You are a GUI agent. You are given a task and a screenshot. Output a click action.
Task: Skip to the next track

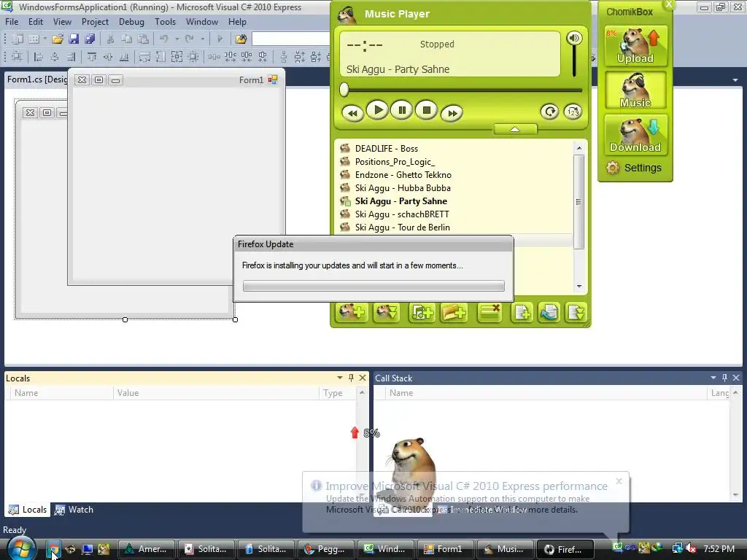pos(452,113)
